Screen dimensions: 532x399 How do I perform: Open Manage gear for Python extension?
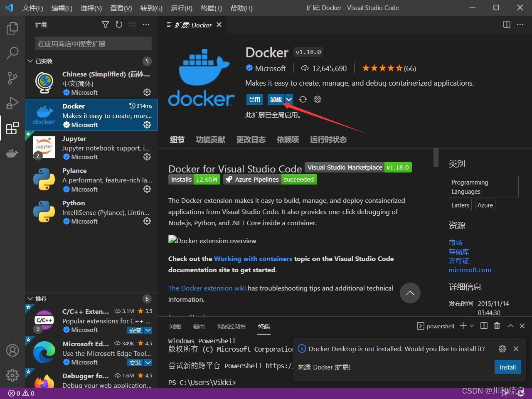[x=147, y=221]
